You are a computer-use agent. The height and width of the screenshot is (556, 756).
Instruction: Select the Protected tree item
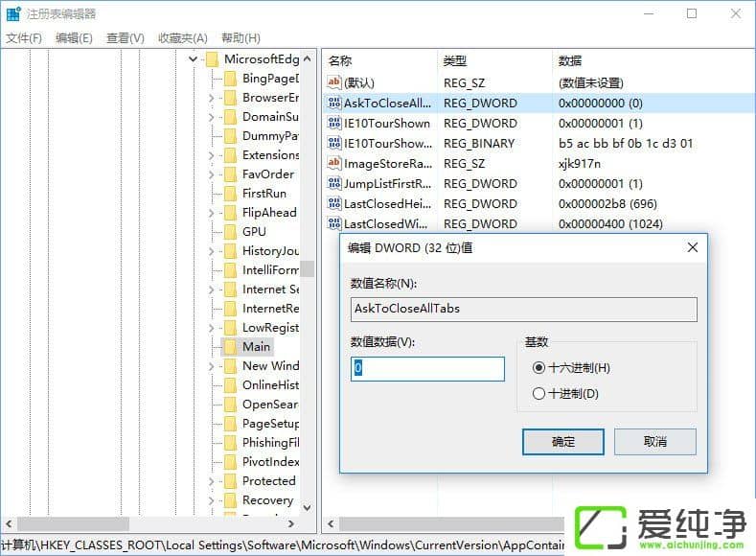coord(269,481)
